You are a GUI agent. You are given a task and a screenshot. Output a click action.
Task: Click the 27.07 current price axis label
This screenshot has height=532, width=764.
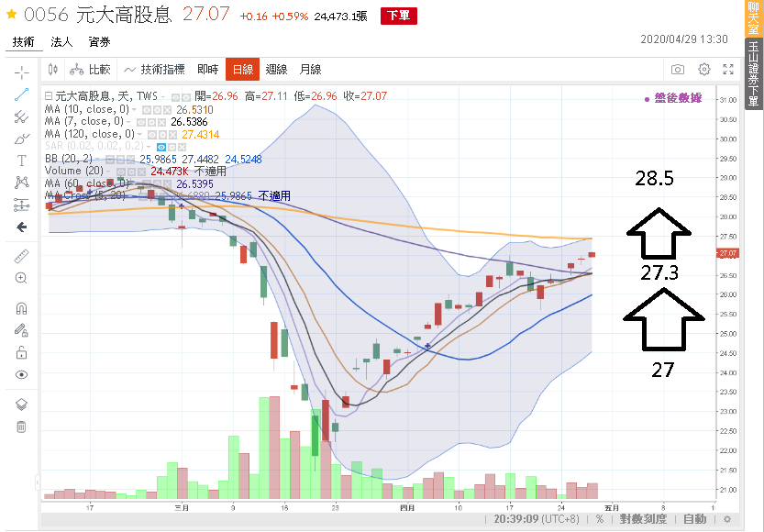(728, 253)
